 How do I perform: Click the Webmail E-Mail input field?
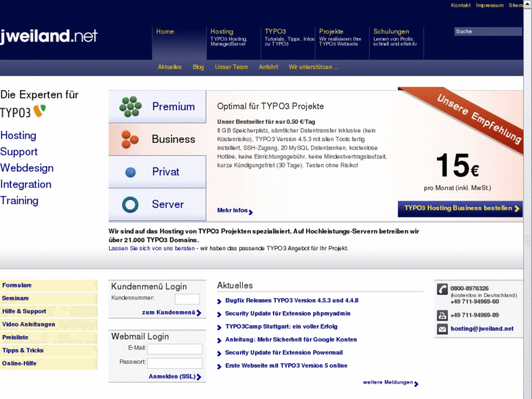[175, 348]
